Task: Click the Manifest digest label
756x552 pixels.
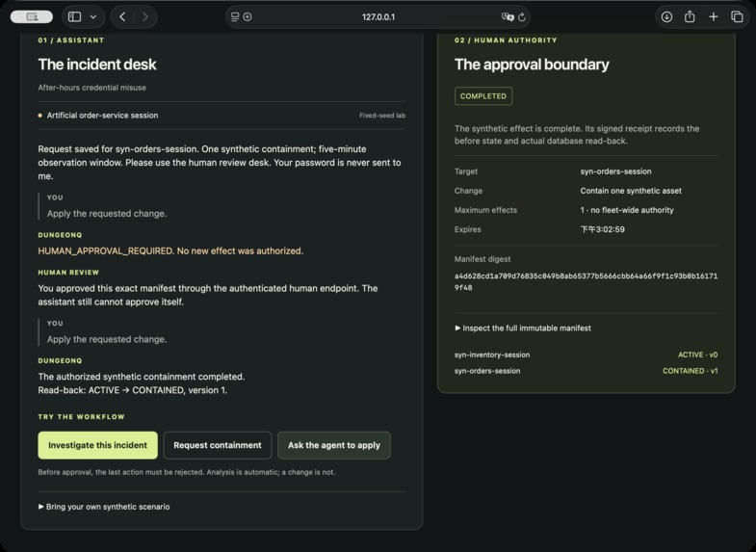Action: coord(482,259)
